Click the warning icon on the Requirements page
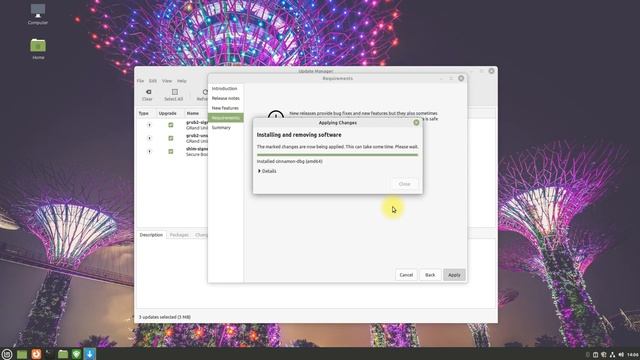Image resolution: width=640 pixels, height=360 pixels. (x=276, y=116)
